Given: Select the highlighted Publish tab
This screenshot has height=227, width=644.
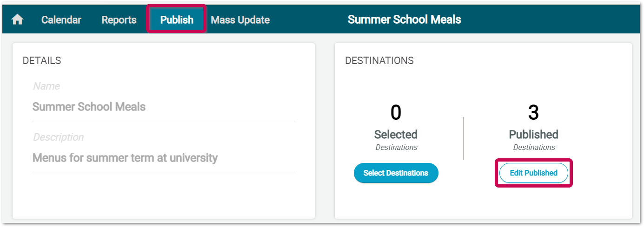Looking at the screenshot, I should coord(177,20).
